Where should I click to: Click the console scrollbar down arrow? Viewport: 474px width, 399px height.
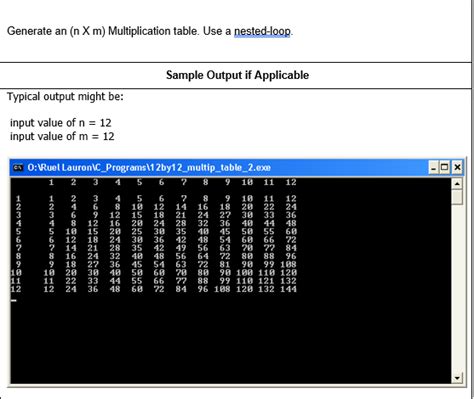coord(457,378)
